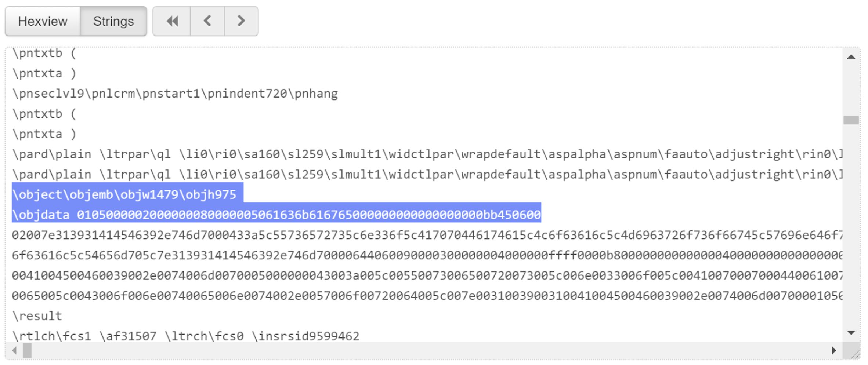Viewport: 868px width, 365px height.
Task: Go to previous page with left chevron
Action: pyautogui.click(x=207, y=21)
